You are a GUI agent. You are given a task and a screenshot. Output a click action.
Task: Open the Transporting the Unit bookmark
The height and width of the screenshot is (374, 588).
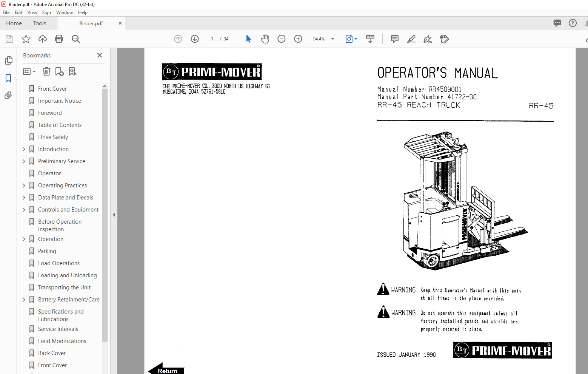point(64,287)
